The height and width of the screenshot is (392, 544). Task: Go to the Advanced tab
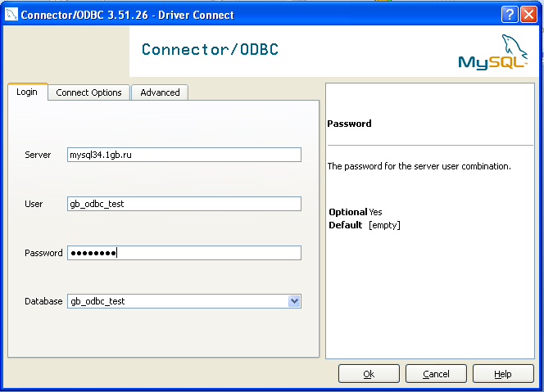160,92
